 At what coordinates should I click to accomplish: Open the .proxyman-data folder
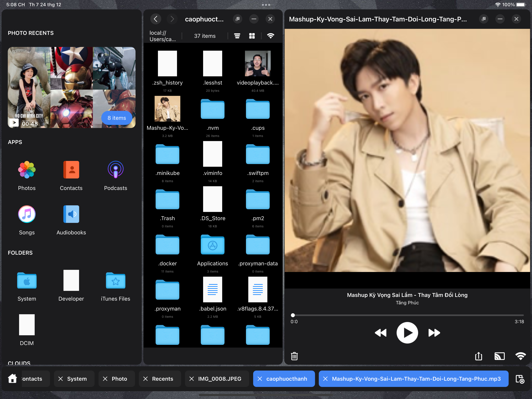pos(258,245)
